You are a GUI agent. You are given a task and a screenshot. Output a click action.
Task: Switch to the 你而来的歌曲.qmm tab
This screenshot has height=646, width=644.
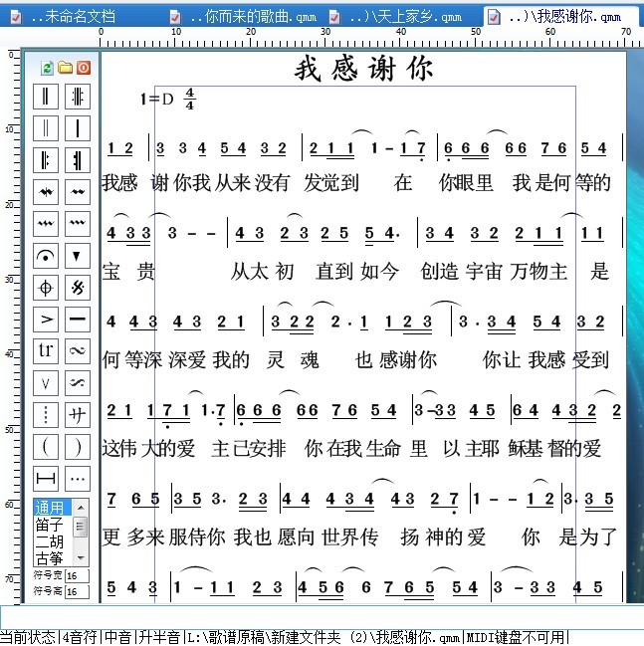coord(244,17)
